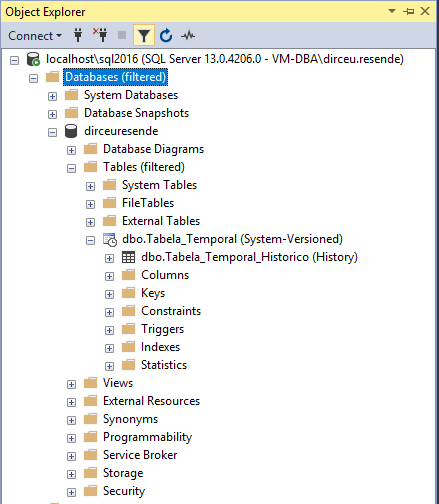Viewport: 439px width, 504px height.
Task: Click the Refresh toolbar icon
Action: click(x=166, y=35)
